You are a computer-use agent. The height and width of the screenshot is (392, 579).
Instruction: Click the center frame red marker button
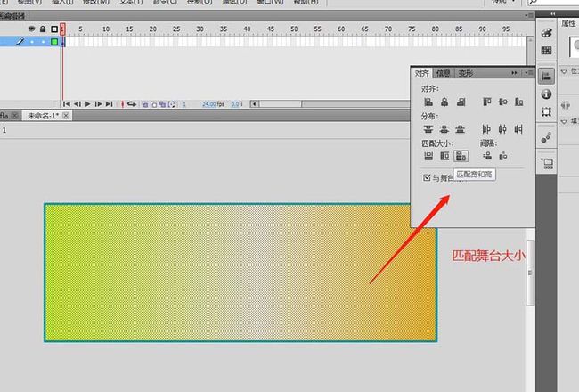(122, 104)
